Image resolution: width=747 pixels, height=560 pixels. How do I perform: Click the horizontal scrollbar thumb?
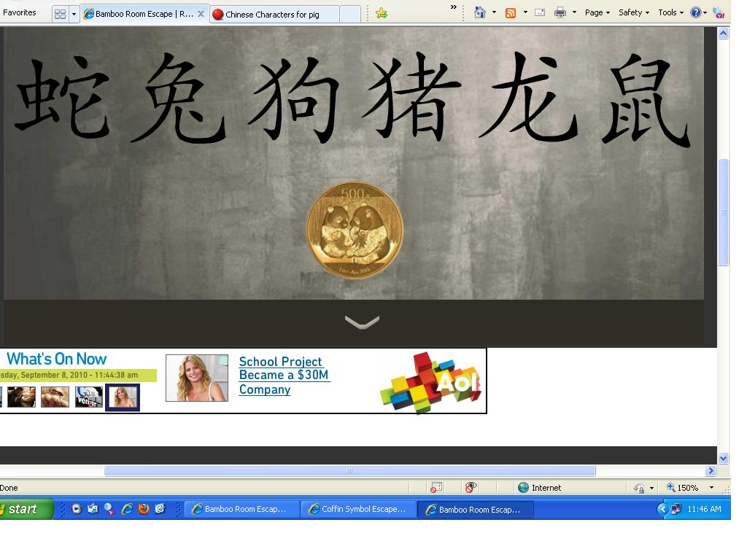349,471
